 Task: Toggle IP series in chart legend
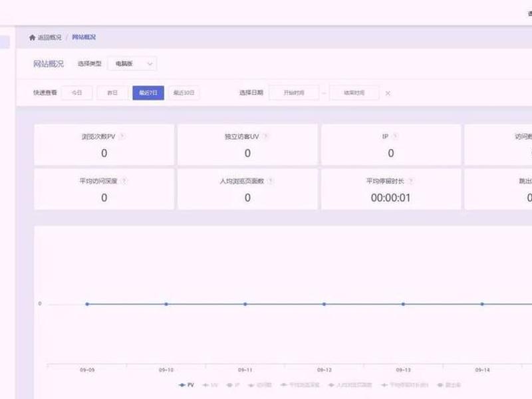233,385
